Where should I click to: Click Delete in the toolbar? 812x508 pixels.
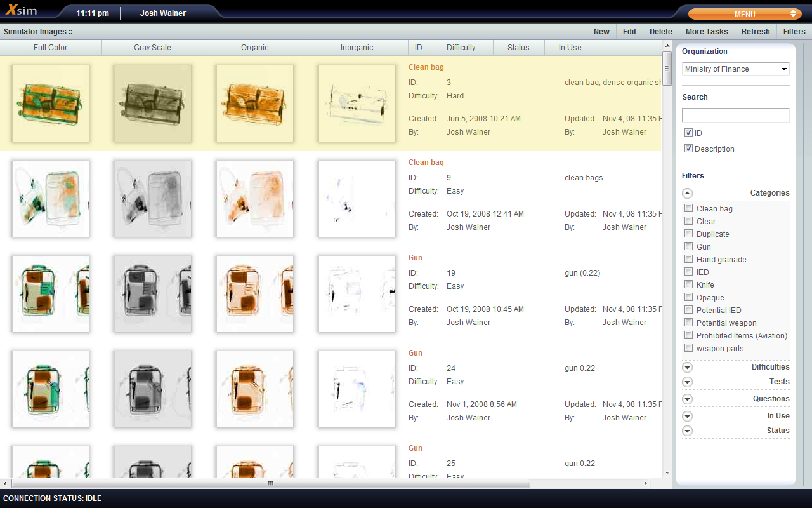coord(660,32)
